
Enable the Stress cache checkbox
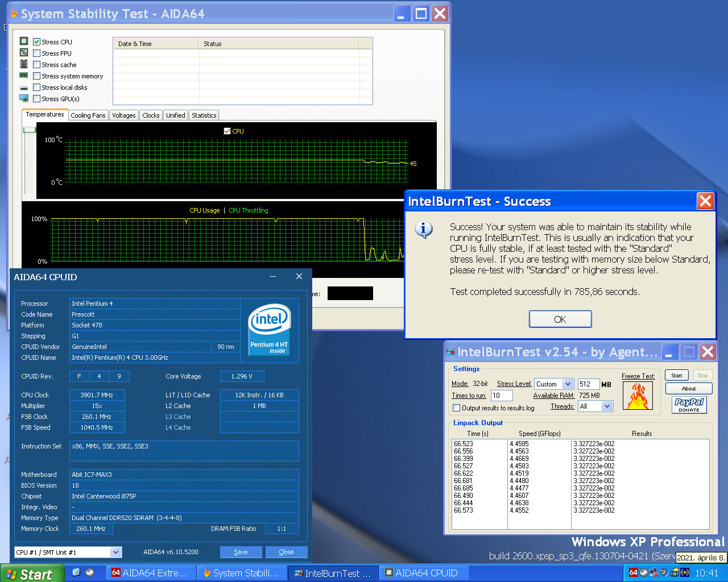tap(36, 65)
